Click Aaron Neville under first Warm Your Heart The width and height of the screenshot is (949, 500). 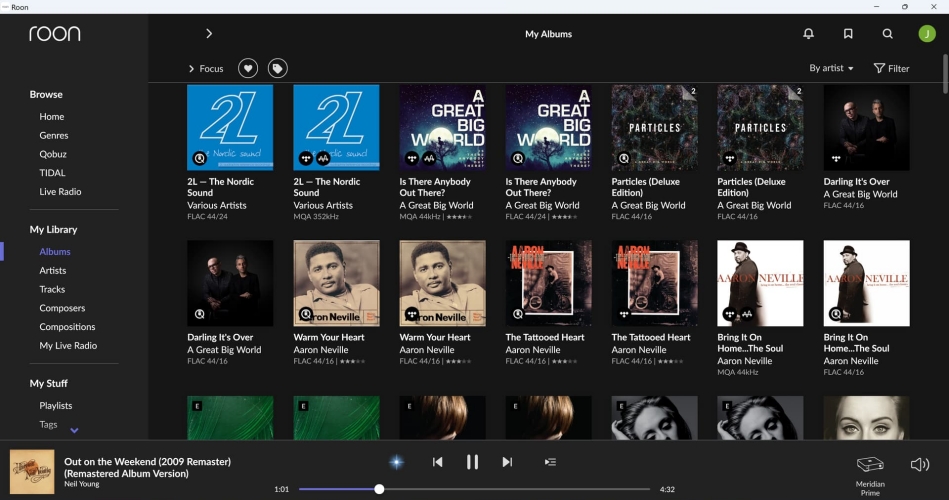(321, 349)
